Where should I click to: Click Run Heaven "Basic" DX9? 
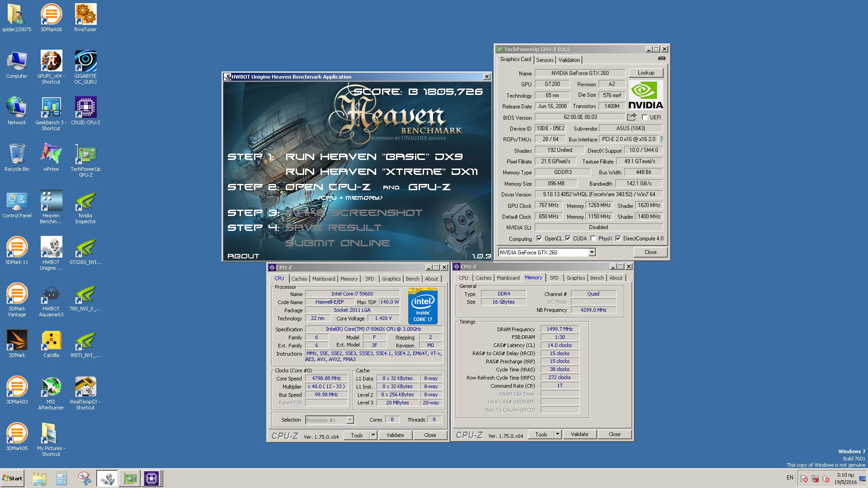click(x=374, y=157)
